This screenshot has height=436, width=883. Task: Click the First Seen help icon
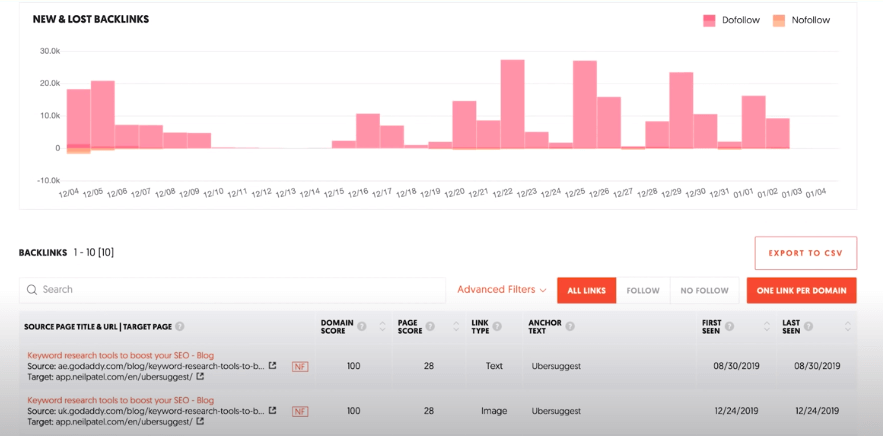(x=730, y=326)
